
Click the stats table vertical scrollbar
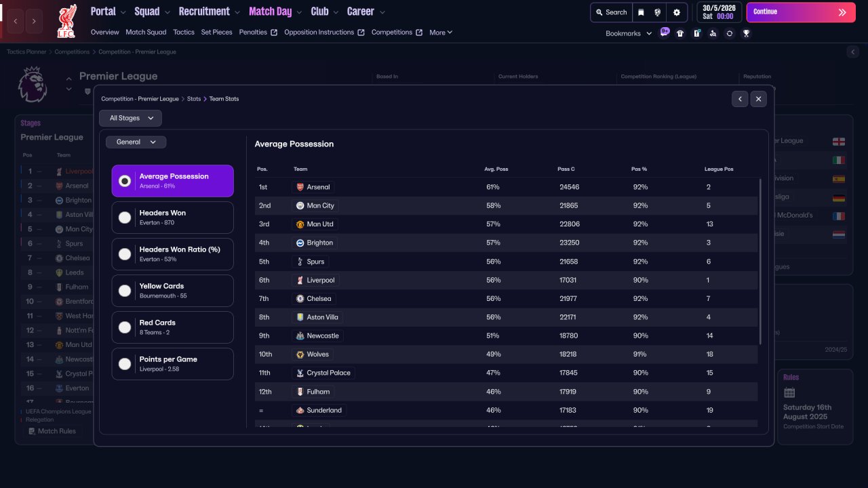(x=760, y=261)
